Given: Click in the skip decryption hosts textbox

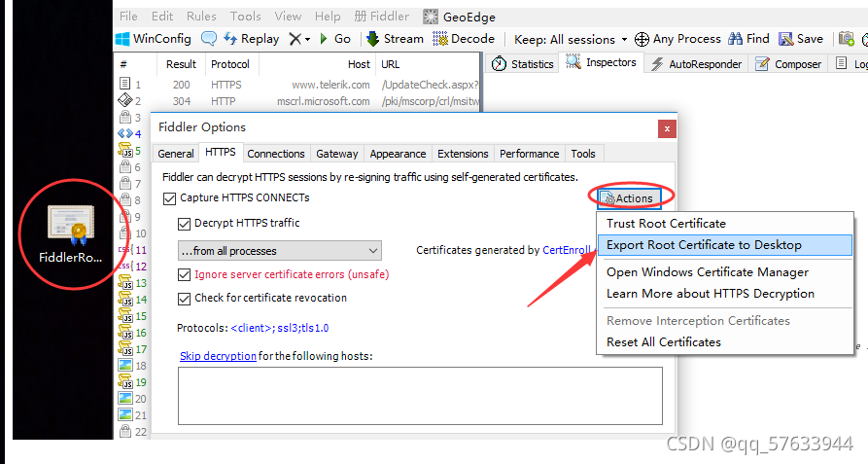Looking at the screenshot, I should point(420,397).
